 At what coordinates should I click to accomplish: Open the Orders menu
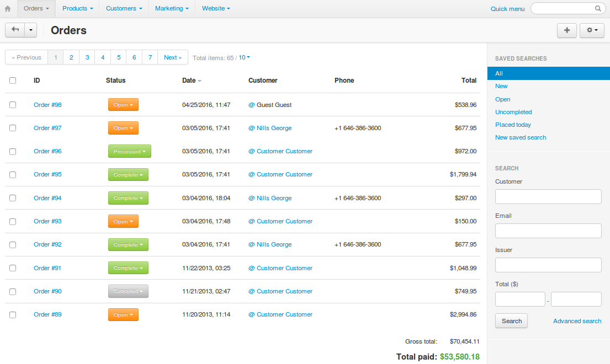click(x=36, y=8)
